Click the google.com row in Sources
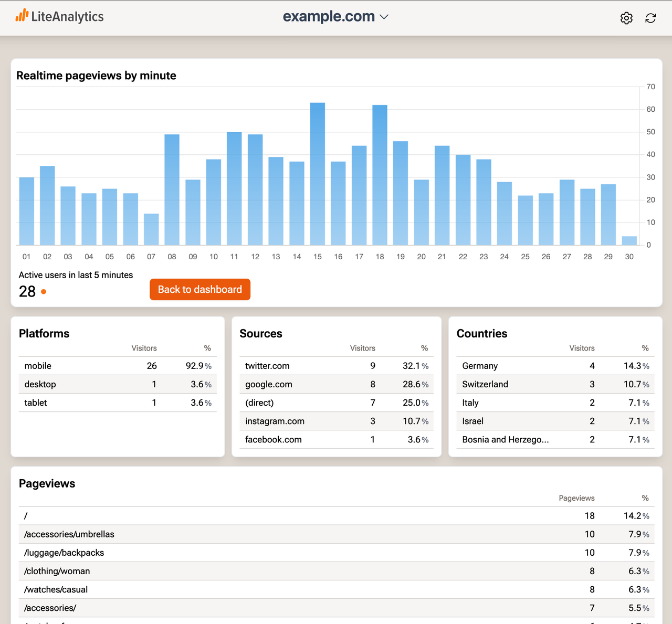672x624 pixels. click(268, 384)
